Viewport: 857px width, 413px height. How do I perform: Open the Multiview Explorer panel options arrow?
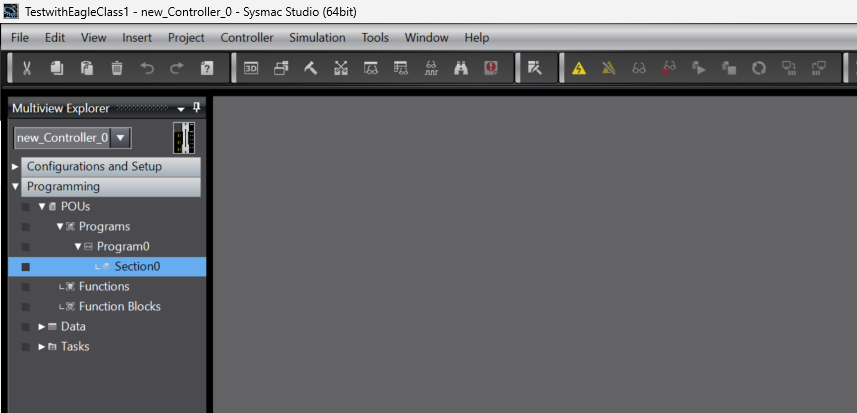(181, 110)
